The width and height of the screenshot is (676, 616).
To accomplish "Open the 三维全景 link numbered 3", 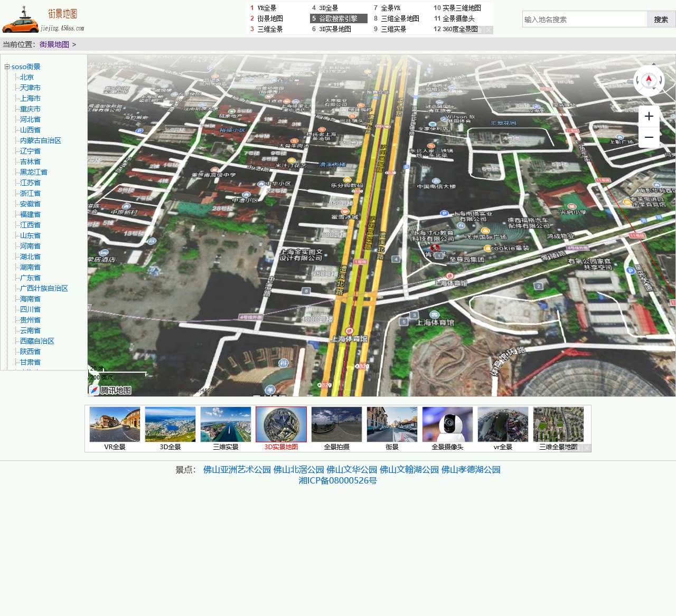I will [270, 29].
